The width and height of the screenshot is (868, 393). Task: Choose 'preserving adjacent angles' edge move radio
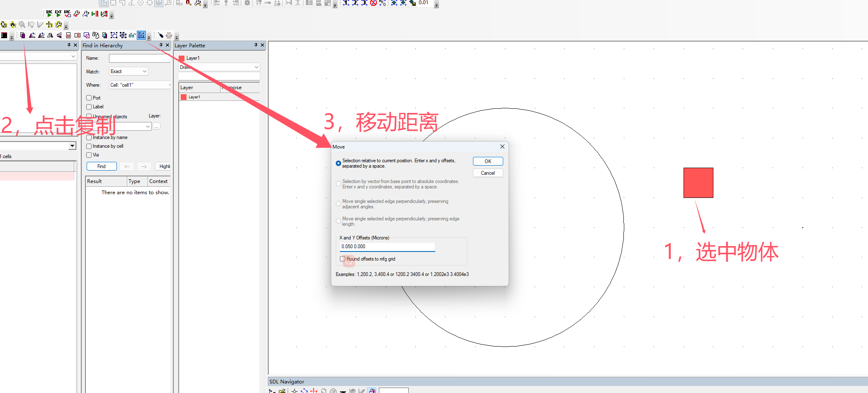pos(338,204)
